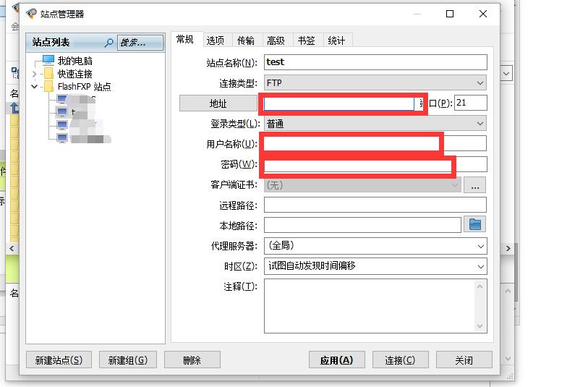The width and height of the screenshot is (588, 387).
Task: Click right scroll arrow in background window
Action: pos(508,248)
